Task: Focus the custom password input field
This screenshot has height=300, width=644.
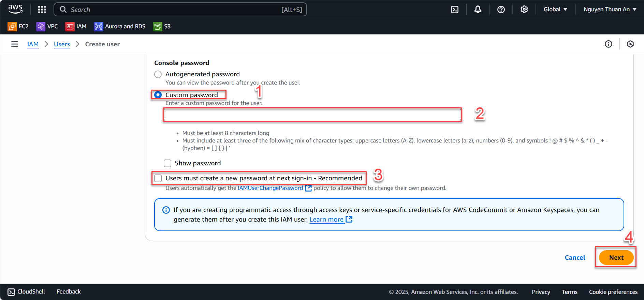Action: [312, 115]
